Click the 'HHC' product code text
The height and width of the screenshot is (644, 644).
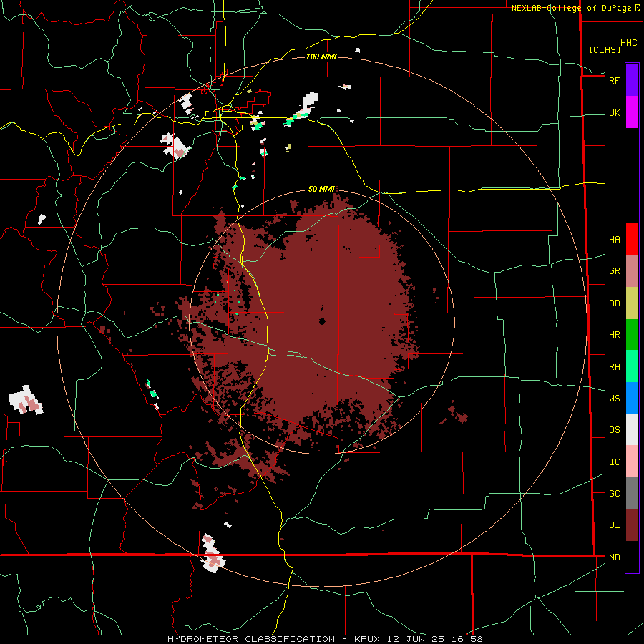[628, 43]
